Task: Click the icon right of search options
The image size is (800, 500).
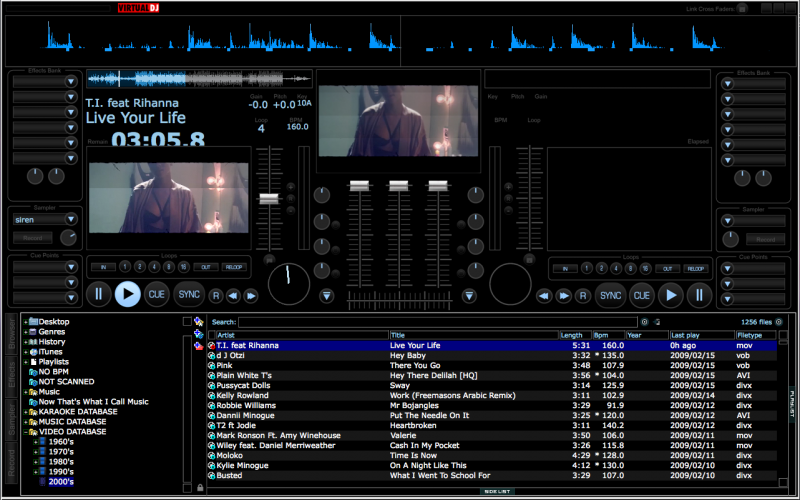Action: pyautogui.click(x=657, y=322)
